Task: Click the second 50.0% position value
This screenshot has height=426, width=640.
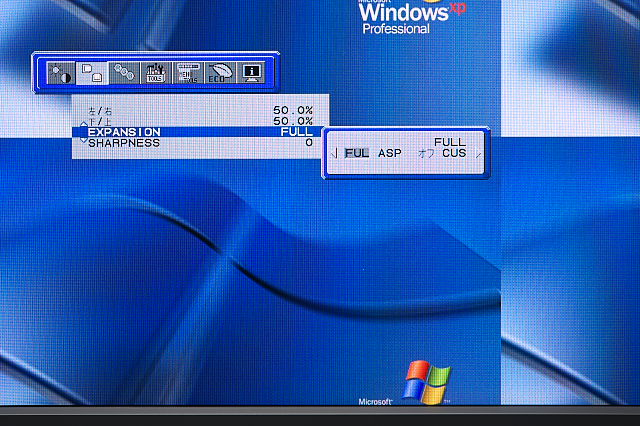Action: click(x=293, y=121)
